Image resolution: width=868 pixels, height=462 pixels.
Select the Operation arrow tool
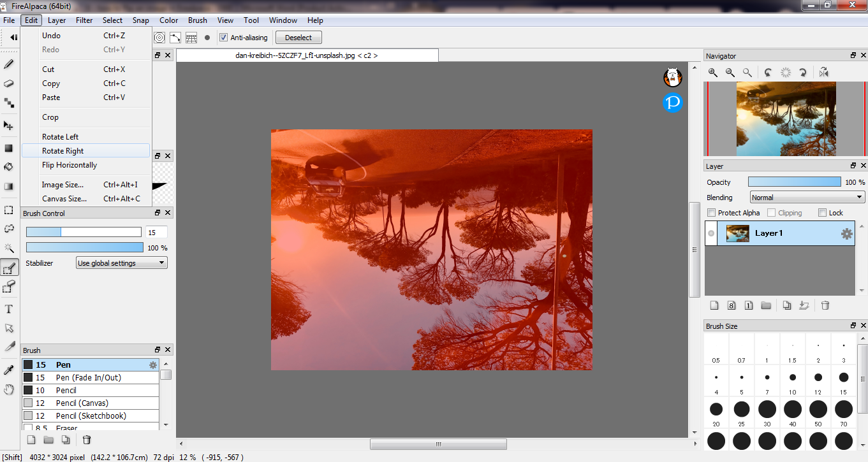(9, 328)
